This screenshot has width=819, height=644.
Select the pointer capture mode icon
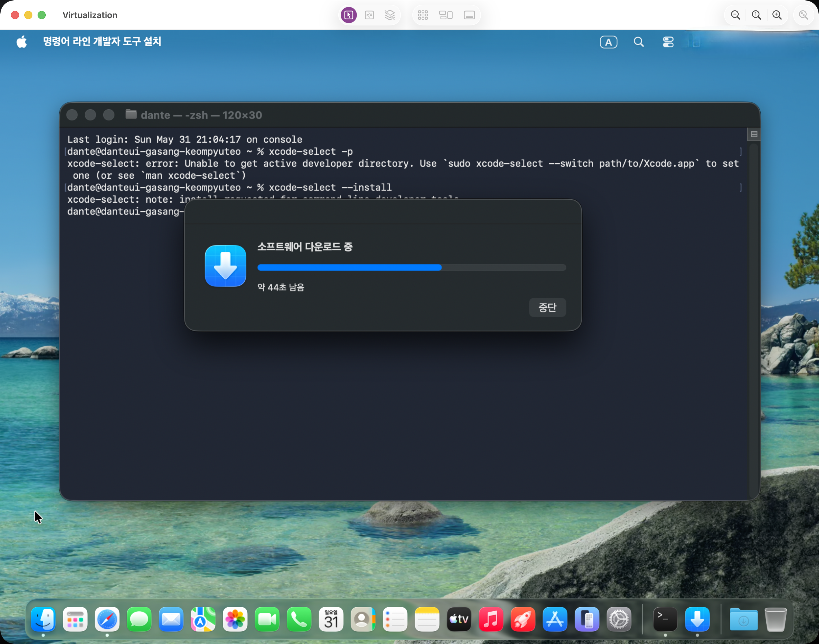(x=348, y=15)
